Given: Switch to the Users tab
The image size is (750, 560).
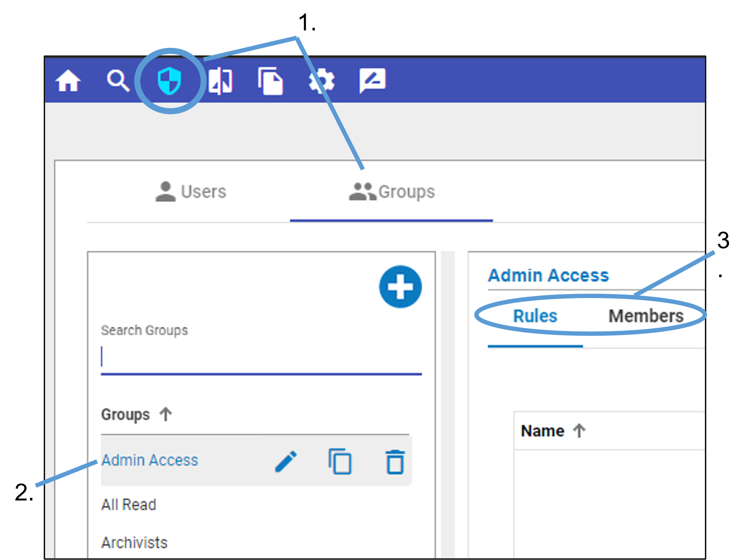Looking at the screenshot, I should pos(191,192).
